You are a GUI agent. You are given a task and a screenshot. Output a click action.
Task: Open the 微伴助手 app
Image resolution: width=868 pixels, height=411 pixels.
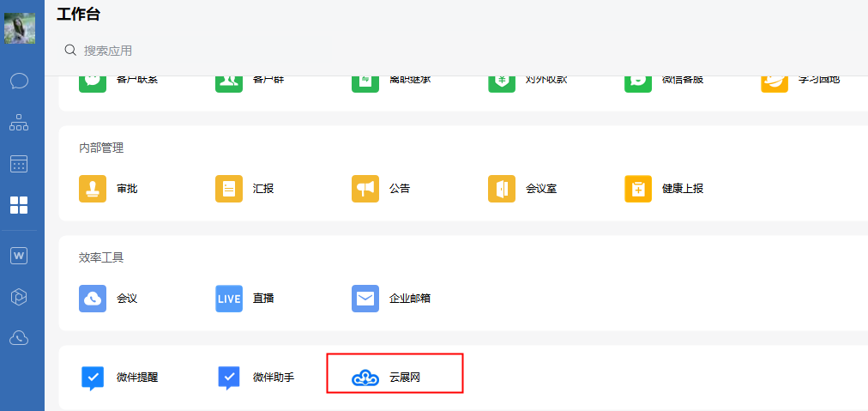point(255,378)
